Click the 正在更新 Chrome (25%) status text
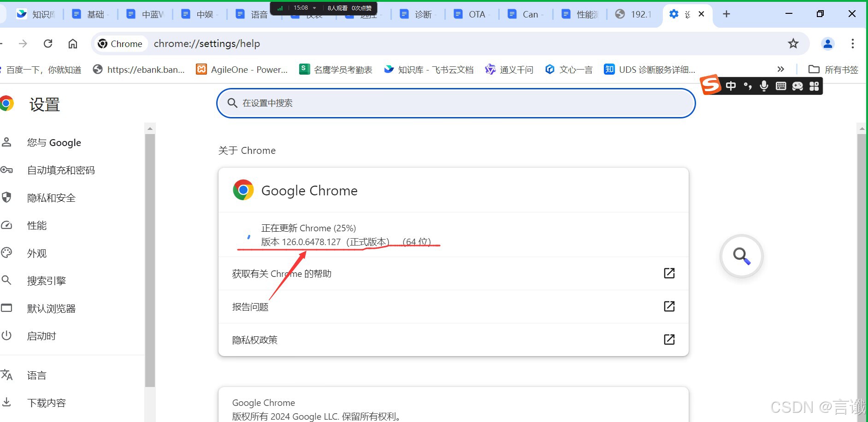 tap(308, 228)
